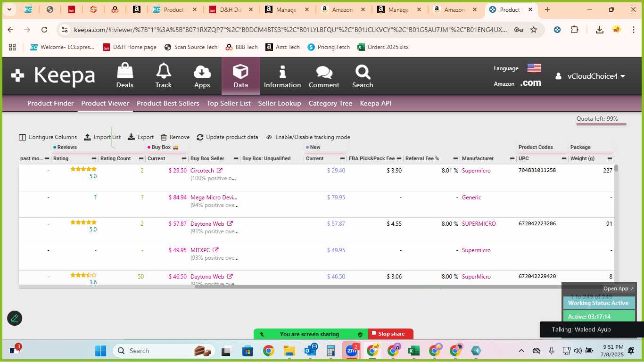This screenshot has width=644, height=362.
Task: Open the Referral Fee % column menu
Action: [456, 159]
